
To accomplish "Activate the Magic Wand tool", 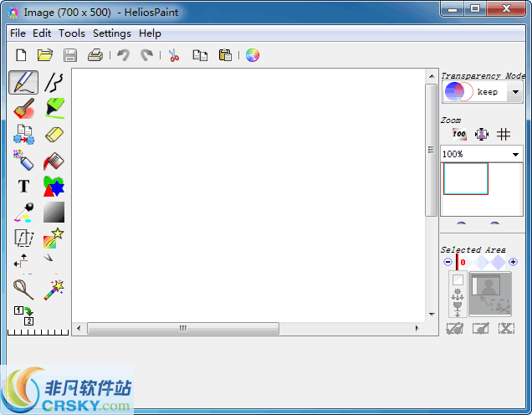I will (54, 289).
